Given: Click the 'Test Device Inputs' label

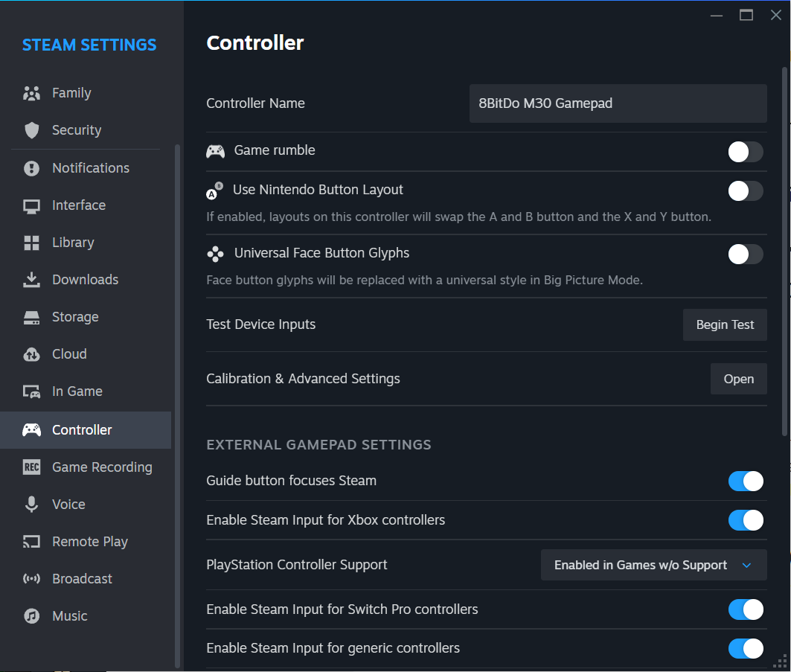Looking at the screenshot, I should pyautogui.click(x=260, y=324).
